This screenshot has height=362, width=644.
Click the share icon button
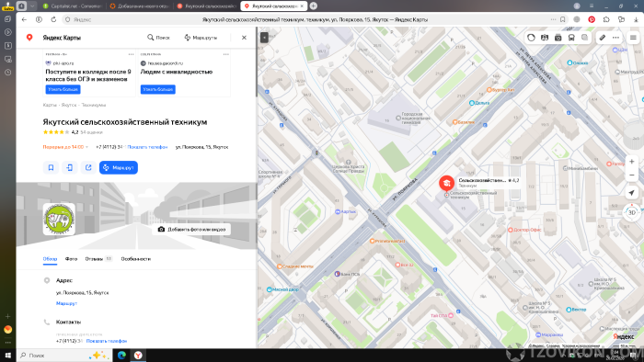pos(88,167)
